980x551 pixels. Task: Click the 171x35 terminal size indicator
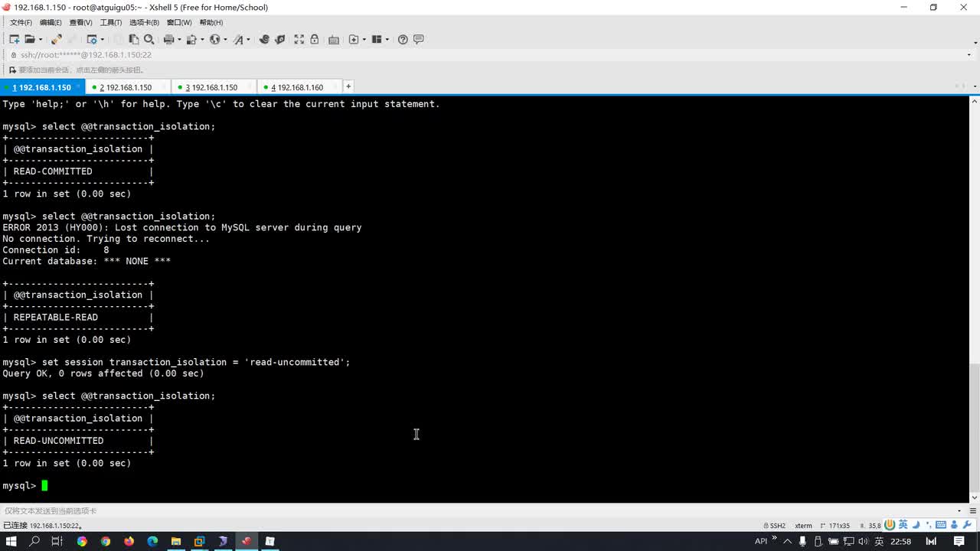[836, 526]
